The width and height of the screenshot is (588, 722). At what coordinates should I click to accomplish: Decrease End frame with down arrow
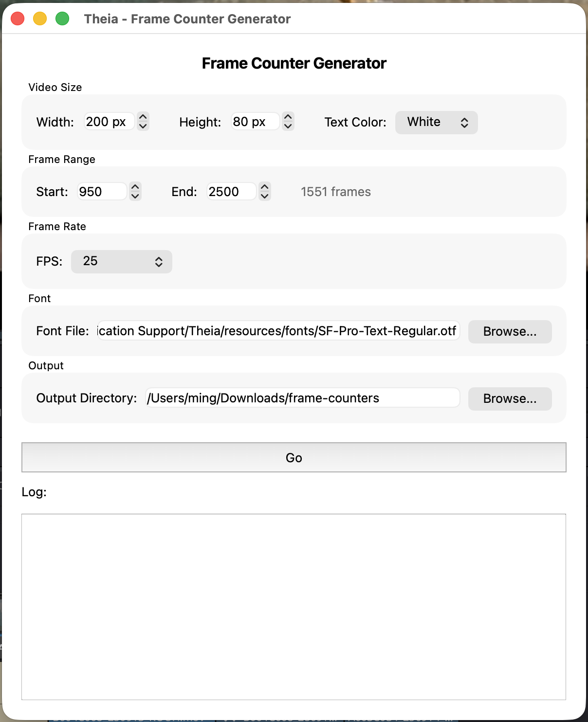click(x=264, y=196)
